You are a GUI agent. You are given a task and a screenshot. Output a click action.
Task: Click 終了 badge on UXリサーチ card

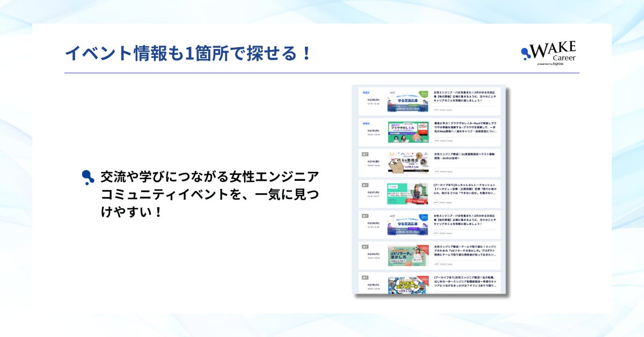tap(365, 246)
